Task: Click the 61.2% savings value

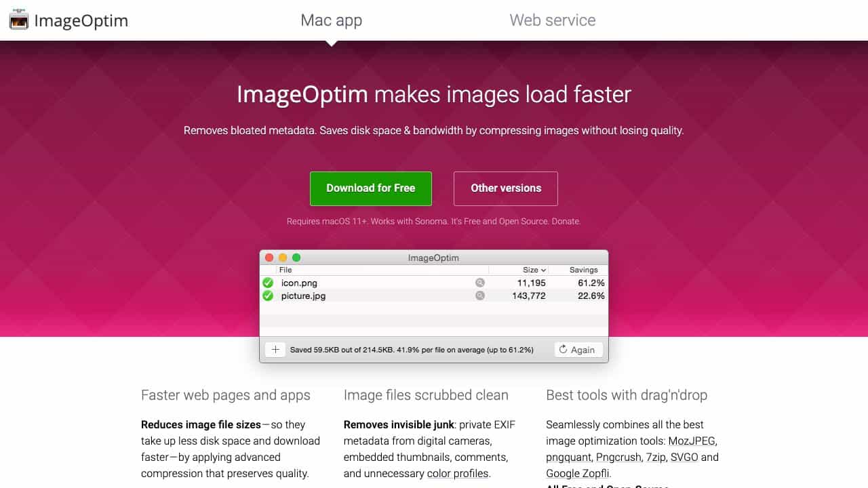Action: click(x=591, y=283)
